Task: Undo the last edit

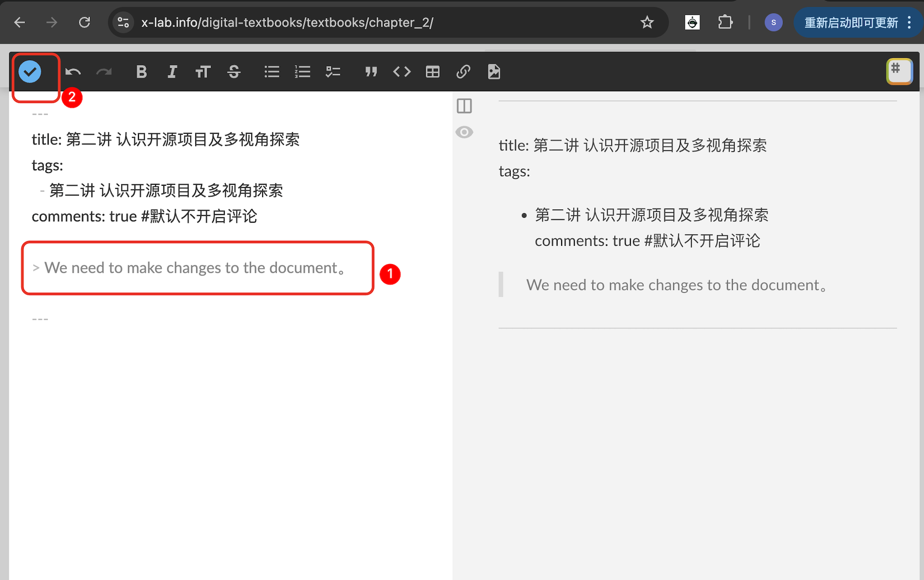Action: (x=73, y=71)
